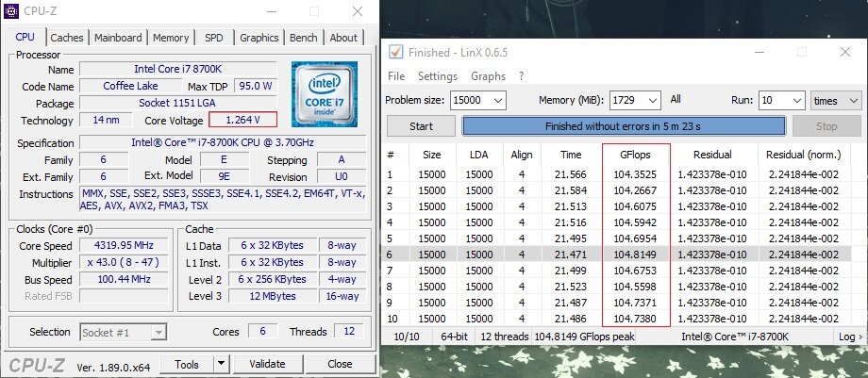Click the Time column header

[x=571, y=155]
